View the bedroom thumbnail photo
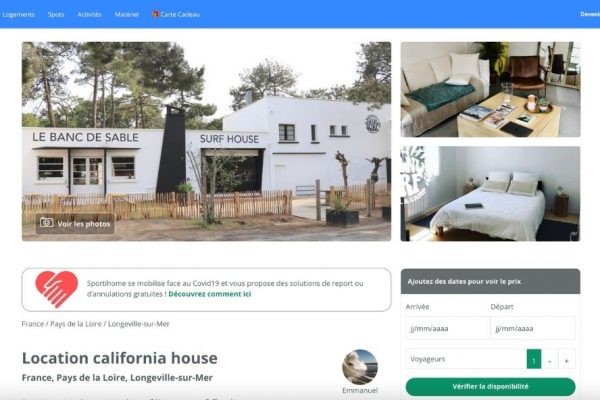The height and width of the screenshot is (400, 600). click(490, 194)
